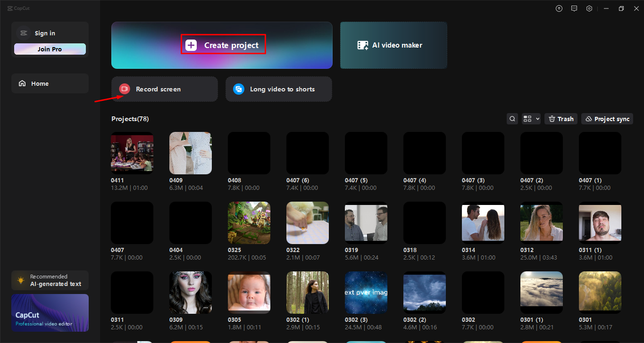Open the 0302 (1) forest project thumbnail
Viewport: 644px width, 343px height.
(308, 293)
